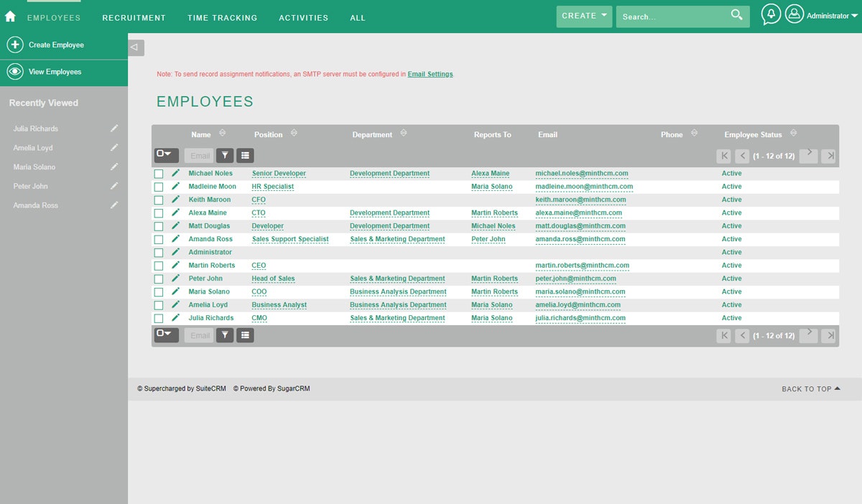Sort by the Position column arrows
862x504 pixels.
point(294,134)
